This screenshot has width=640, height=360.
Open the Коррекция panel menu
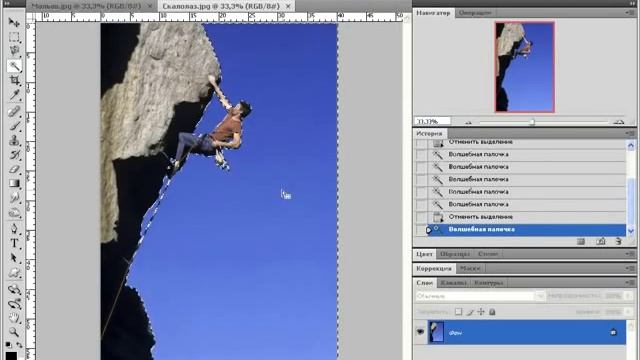click(630, 268)
